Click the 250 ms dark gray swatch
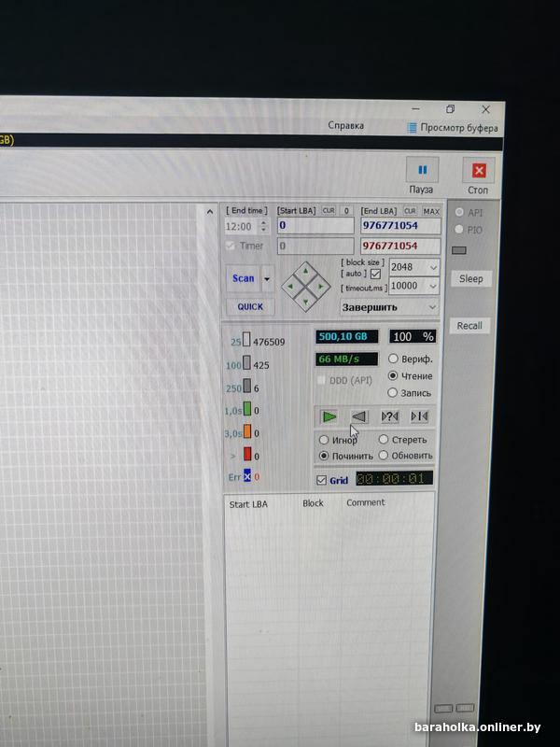The image size is (560, 747). 247,386
